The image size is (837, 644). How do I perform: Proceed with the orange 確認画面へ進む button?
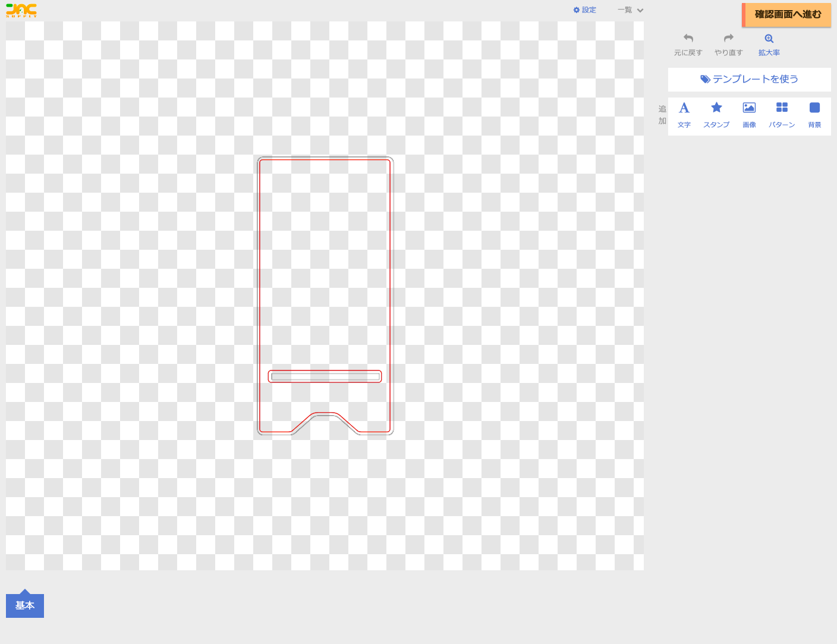click(787, 15)
